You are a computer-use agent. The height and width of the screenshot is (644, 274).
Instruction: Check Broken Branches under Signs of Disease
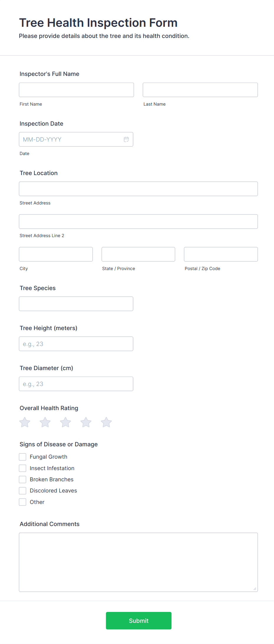coord(22,479)
